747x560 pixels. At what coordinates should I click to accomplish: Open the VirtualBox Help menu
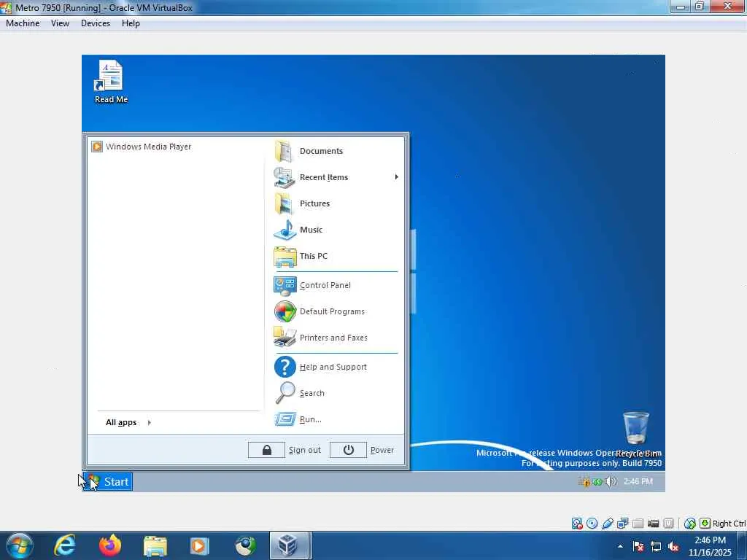pyautogui.click(x=131, y=23)
